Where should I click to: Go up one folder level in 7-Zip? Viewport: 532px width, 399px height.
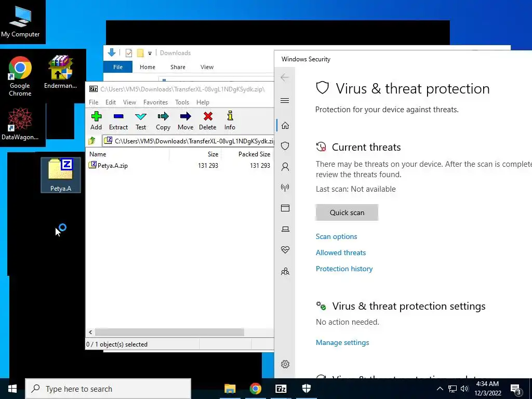91,141
